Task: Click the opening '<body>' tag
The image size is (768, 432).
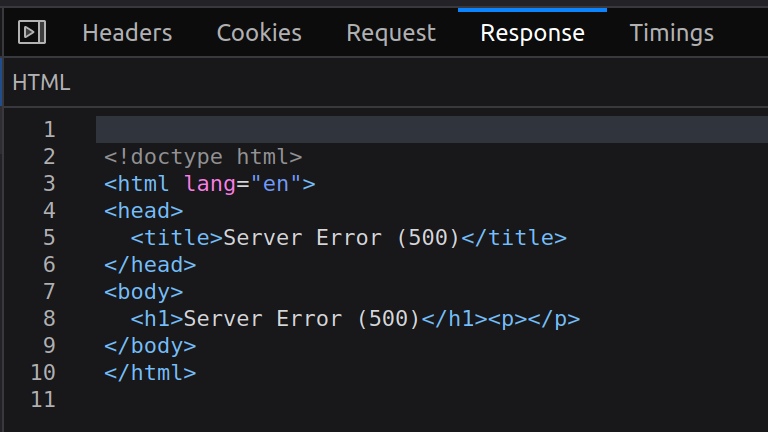Action: tap(144, 292)
